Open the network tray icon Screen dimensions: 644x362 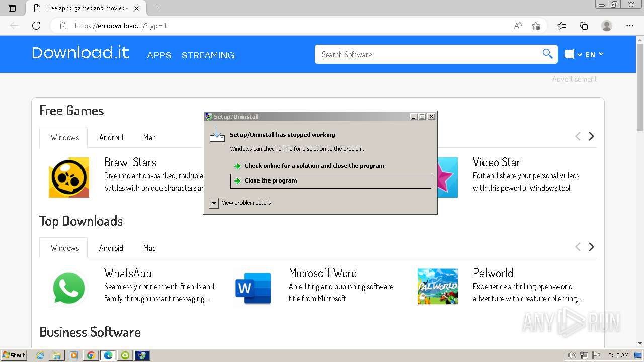584,355
